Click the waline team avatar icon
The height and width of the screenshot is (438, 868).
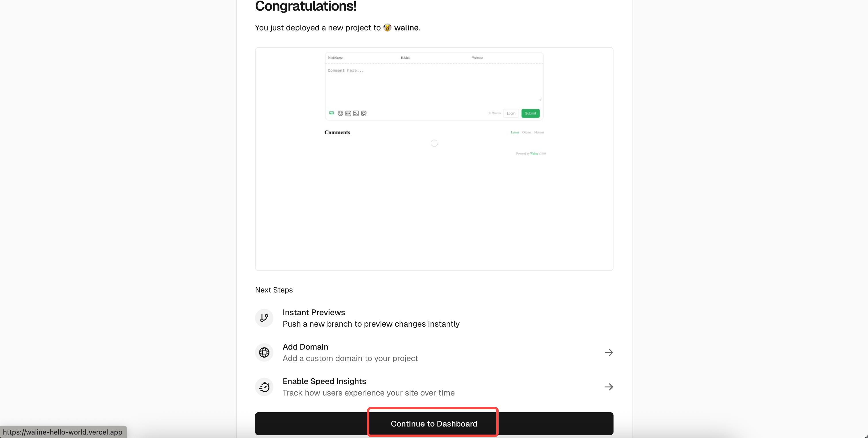coord(387,28)
